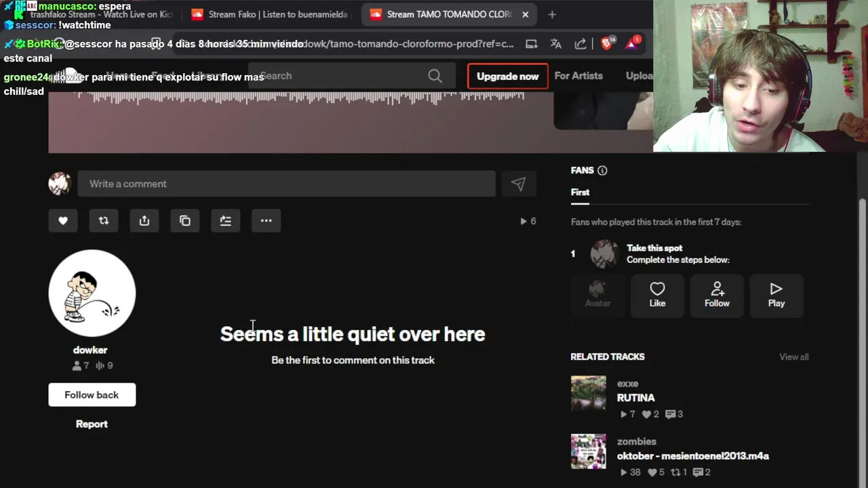The image size is (868, 488).
Task: Click oktober track plays count 38
Action: (630, 472)
